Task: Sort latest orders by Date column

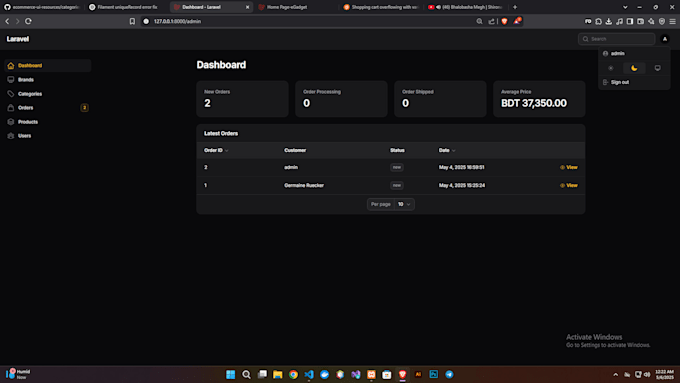Action: 447,151
